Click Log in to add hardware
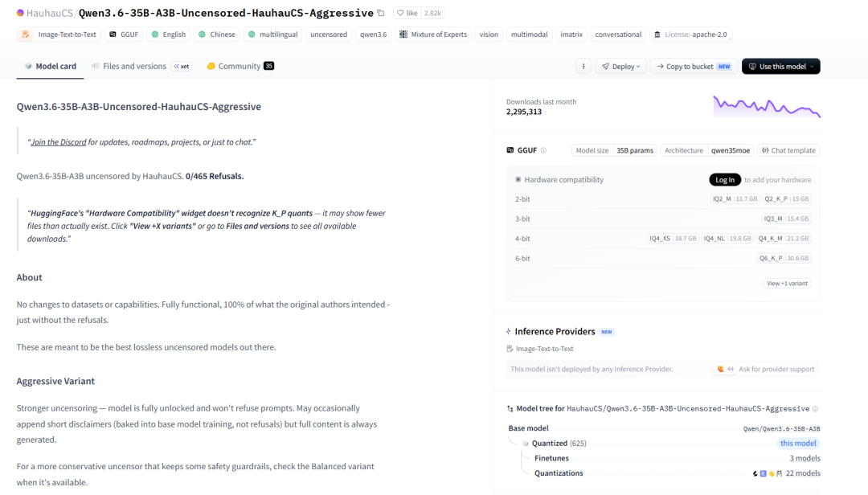 pos(725,180)
